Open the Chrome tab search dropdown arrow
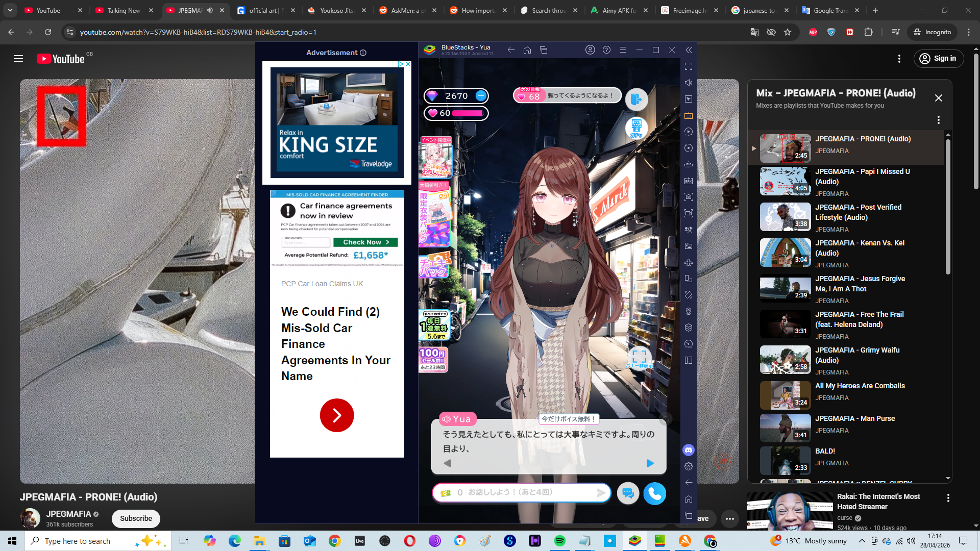This screenshot has height=551, width=980. [x=10, y=10]
